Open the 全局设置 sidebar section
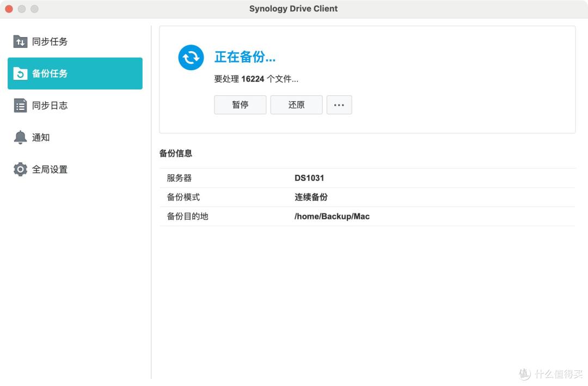The image size is (588, 386). [x=75, y=169]
